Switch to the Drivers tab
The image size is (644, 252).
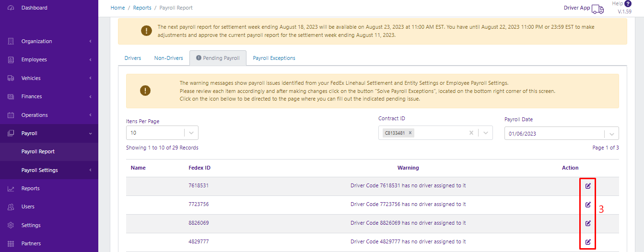point(133,58)
